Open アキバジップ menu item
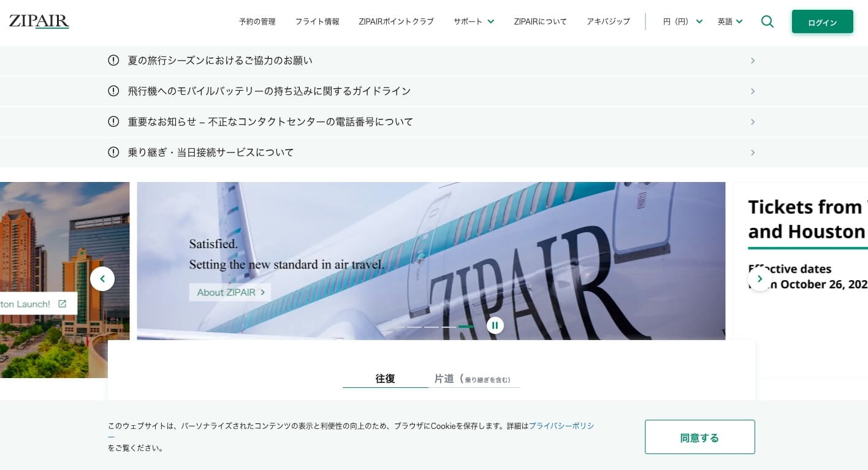Screen dimensions: 868x470 [608, 21]
